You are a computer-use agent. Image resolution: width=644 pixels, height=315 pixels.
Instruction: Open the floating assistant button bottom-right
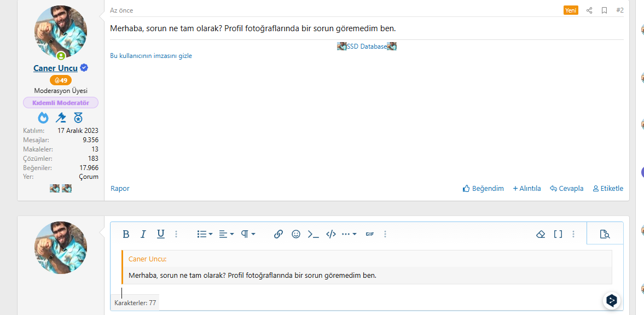tap(612, 301)
